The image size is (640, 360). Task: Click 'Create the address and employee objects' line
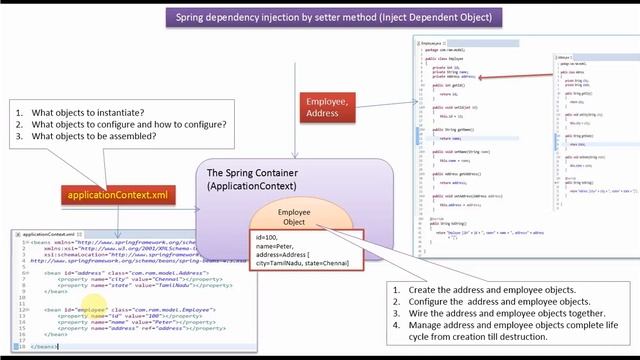pos(492,290)
